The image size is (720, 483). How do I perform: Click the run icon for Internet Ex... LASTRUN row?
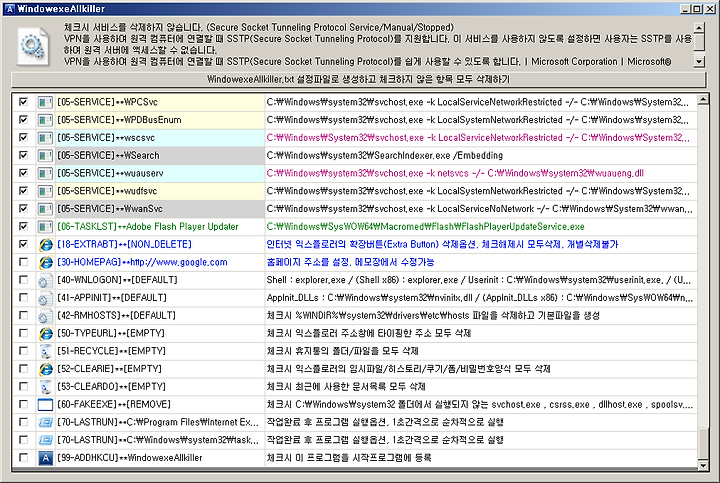[x=45, y=422]
